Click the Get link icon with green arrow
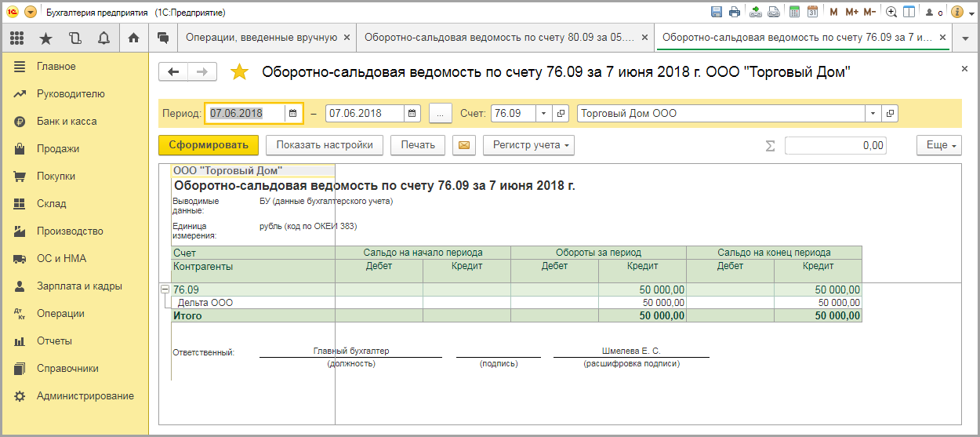The height and width of the screenshot is (437, 980). click(756, 12)
